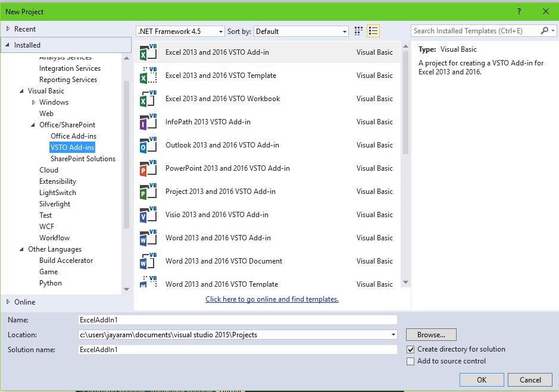Click tree scroll up arrow
Viewport: 559px width, 392px height.
[x=126, y=58]
